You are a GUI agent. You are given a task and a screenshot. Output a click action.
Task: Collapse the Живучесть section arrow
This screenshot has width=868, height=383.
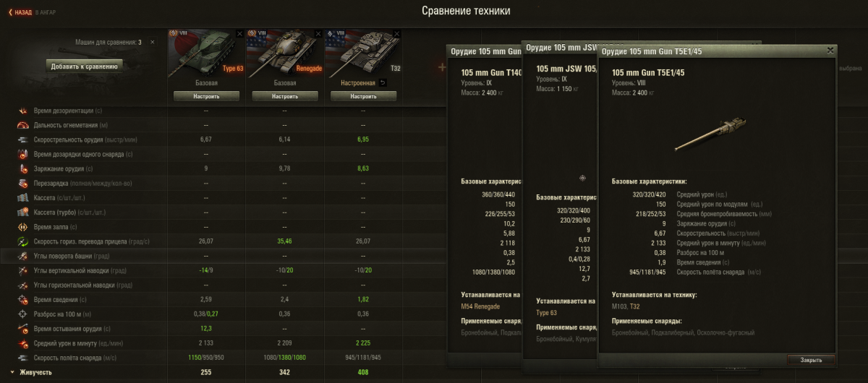(10, 372)
